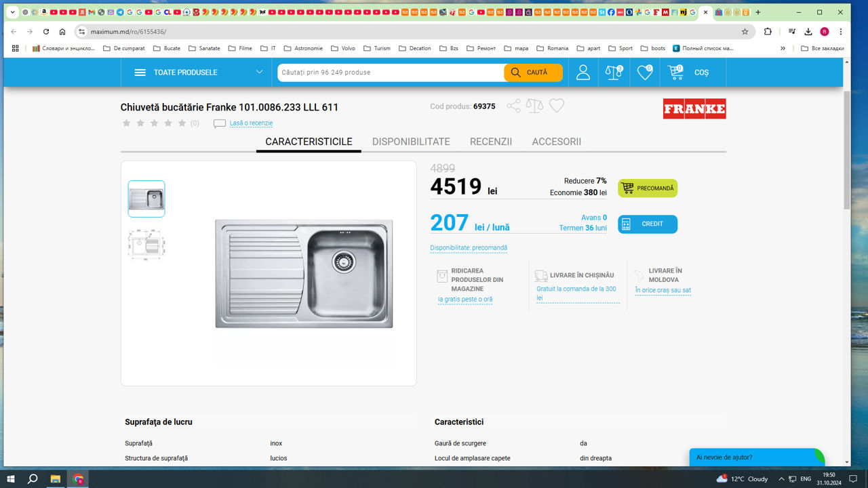Expand the TOATE PRODUSELE category menu

click(199, 73)
